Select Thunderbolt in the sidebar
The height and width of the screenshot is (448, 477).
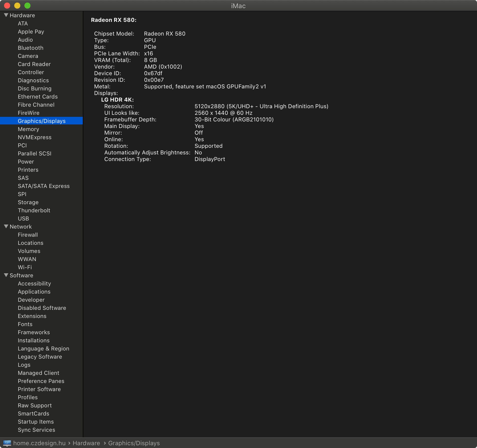tap(34, 211)
